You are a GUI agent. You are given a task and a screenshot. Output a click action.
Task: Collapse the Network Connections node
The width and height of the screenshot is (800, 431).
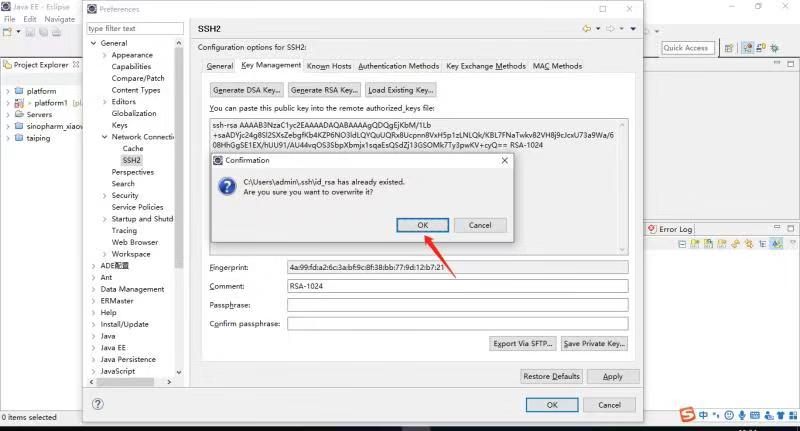[105, 137]
